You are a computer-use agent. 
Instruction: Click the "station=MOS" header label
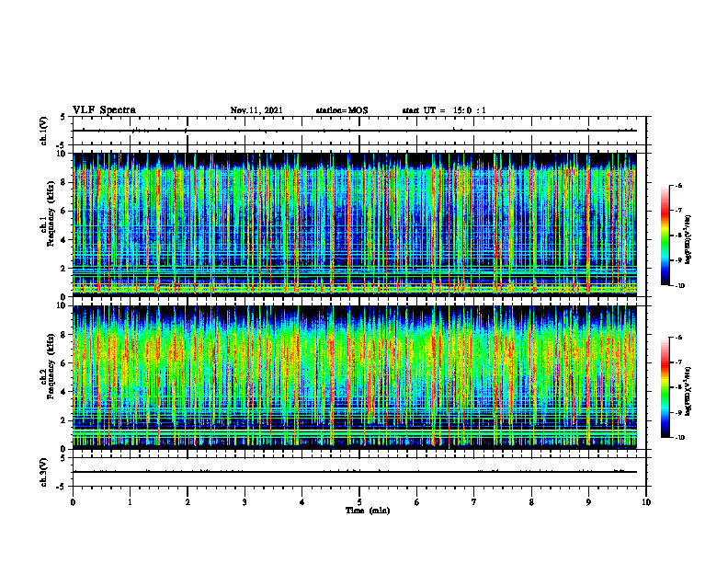(342, 110)
